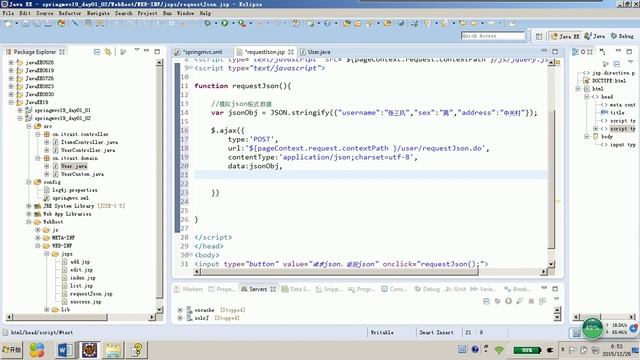This screenshot has width=640, height=360.
Task: Click the Save toolbar icon
Action: (25, 23)
